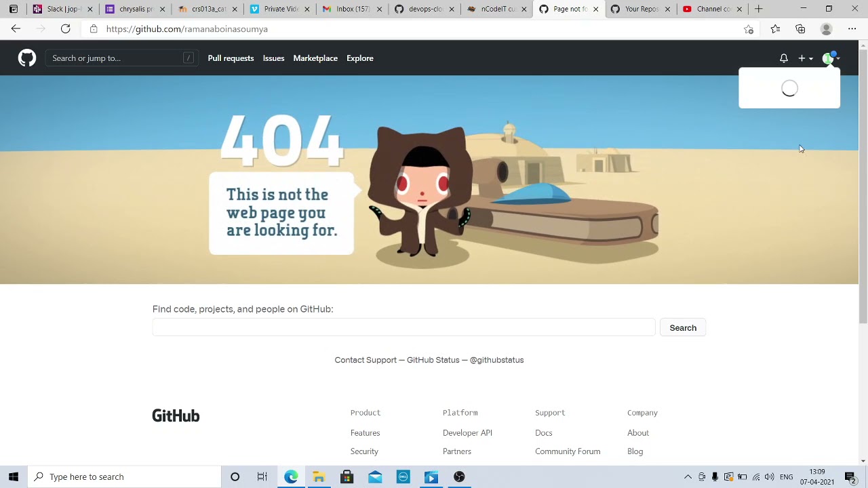Click the address bar lock icon
The image size is (868, 488).
pos(94,29)
